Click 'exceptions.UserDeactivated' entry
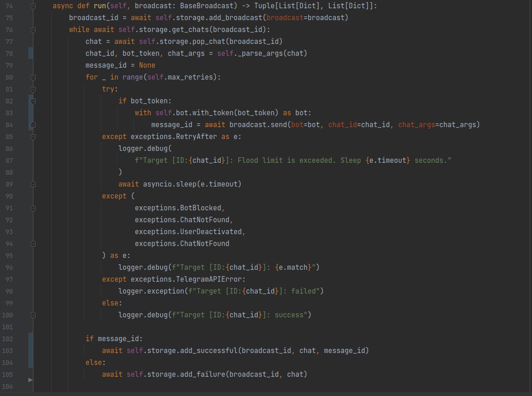Screen dimensions: 532x396 [x=188, y=231]
